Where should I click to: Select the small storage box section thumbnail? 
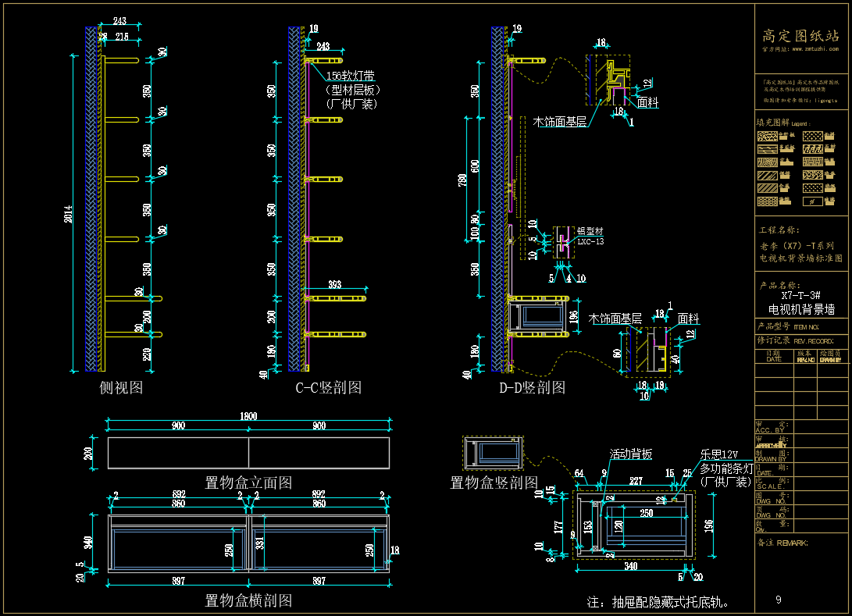pyautogui.click(x=493, y=453)
